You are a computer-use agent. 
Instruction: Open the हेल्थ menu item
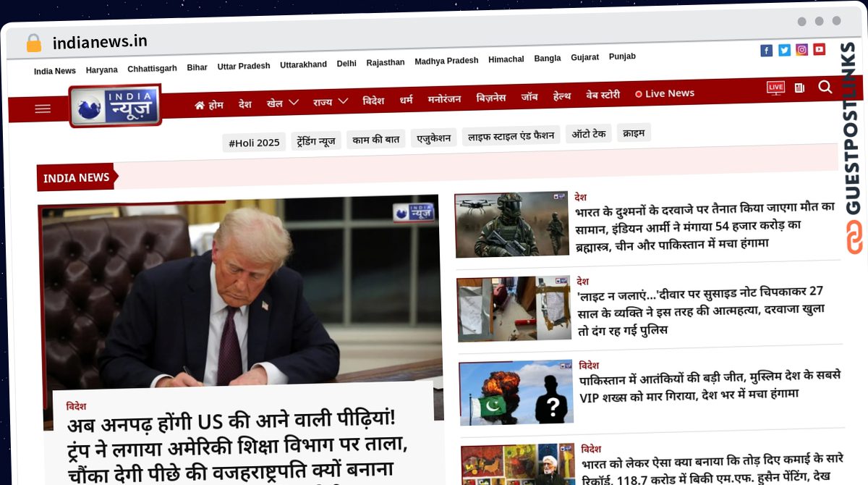pos(562,96)
